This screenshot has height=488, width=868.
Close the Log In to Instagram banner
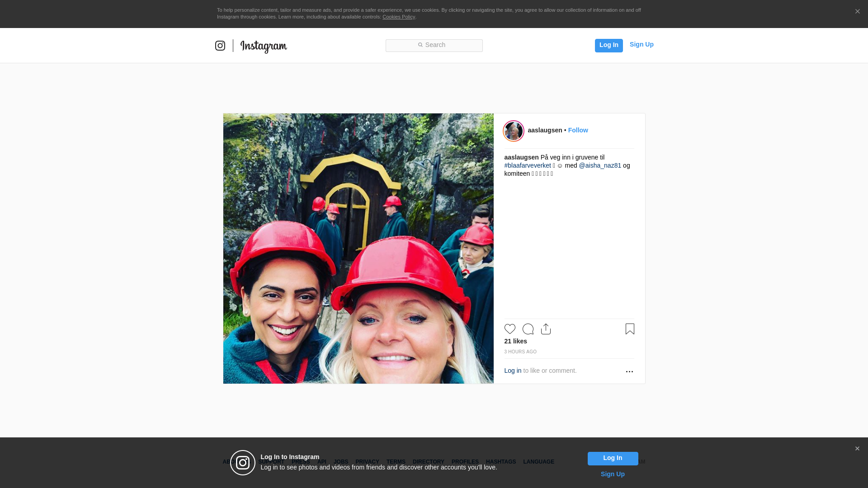(857, 449)
